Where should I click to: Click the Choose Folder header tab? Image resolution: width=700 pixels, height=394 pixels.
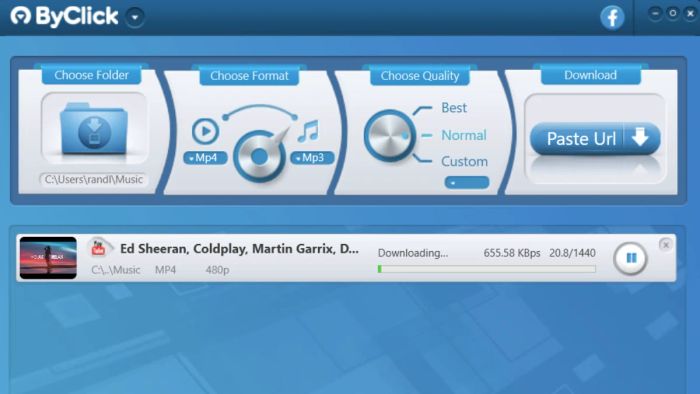[92, 75]
